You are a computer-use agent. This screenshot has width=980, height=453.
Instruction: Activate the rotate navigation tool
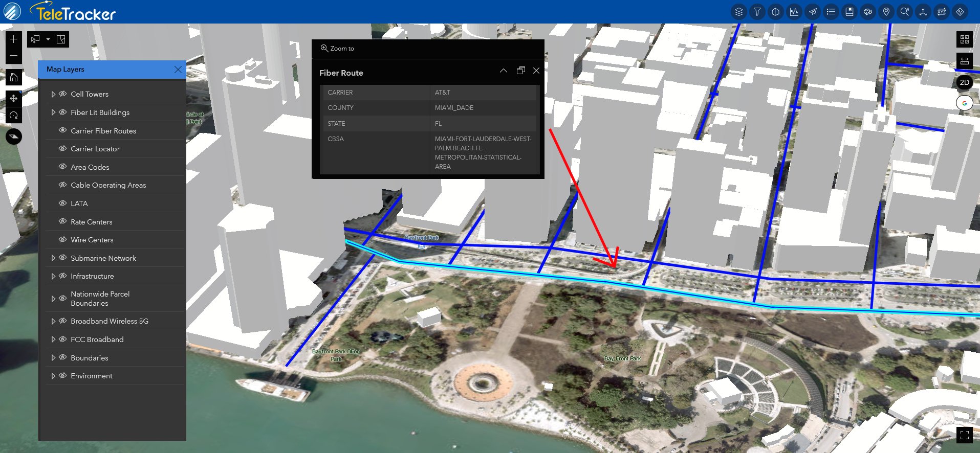click(x=14, y=115)
